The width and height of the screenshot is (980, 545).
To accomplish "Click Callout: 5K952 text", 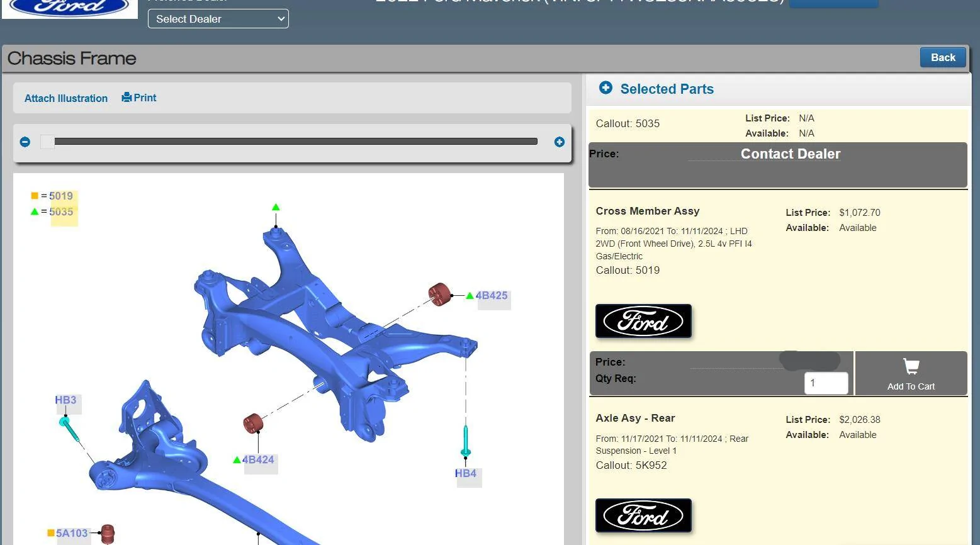I will pyautogui.click(x=631, y=466).
